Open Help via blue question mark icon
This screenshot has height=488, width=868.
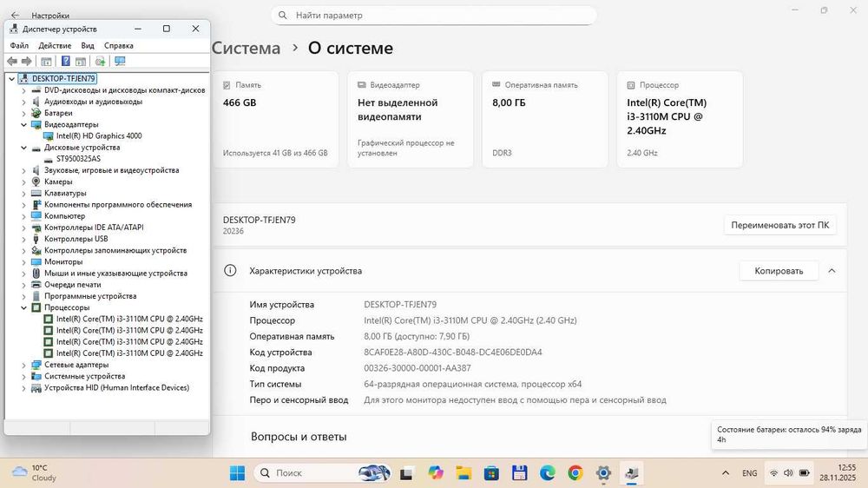point(65,62)
